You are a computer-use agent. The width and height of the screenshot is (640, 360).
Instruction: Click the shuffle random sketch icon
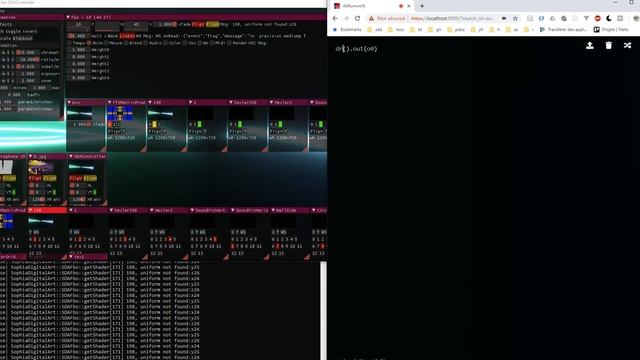(x=627, y=45)
